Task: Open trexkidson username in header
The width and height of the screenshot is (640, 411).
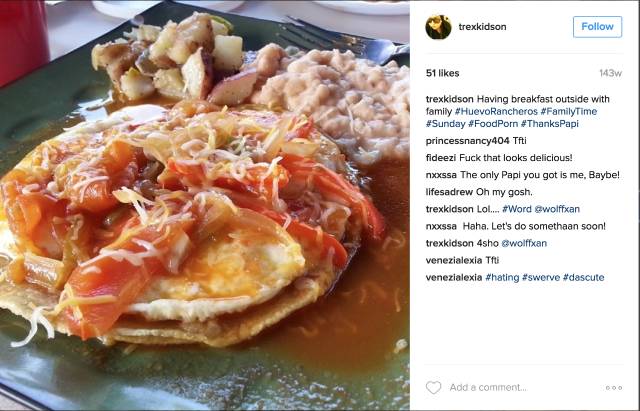Action: point(482,27)
